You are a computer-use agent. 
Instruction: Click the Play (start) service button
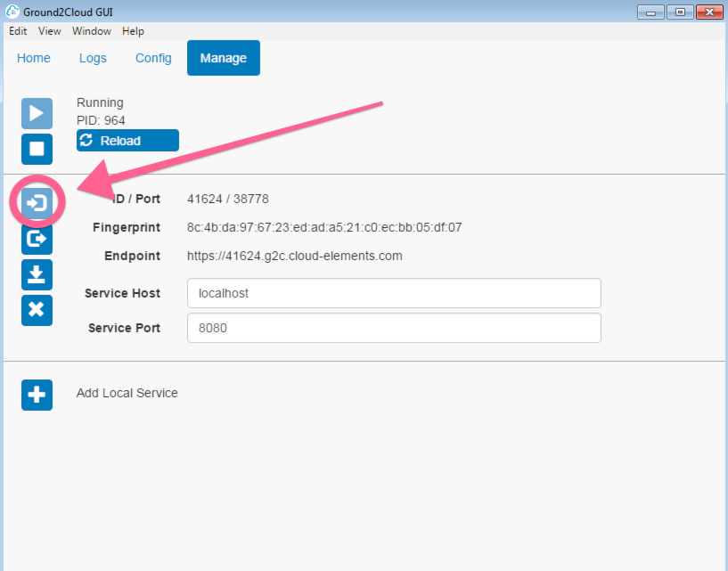(37, 113)
